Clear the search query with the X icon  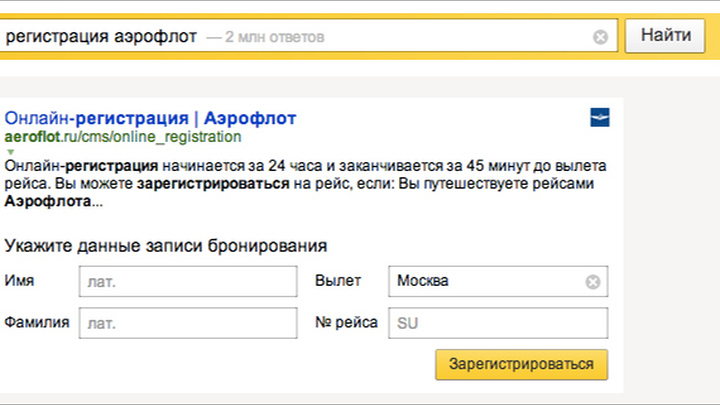pyautogui.click(x=600, y=37)
